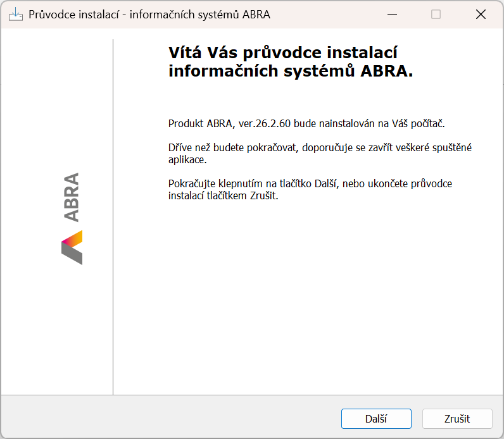Screen dimensions: 504x439
Task: Click the word Zrušit inside instruction paragraph
Action: pos(263,195)
